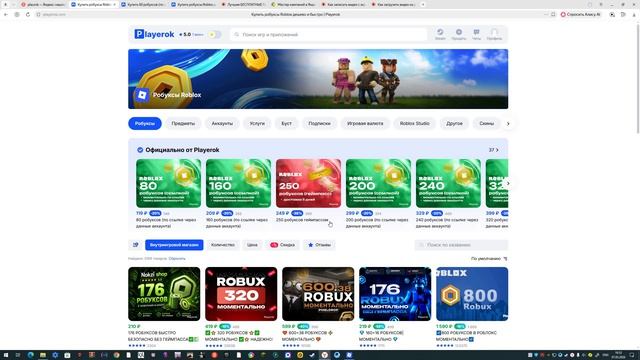This screenshot has height=360, width=640.
Task: Advance the official offers carousel arrow
Action: [x=508, y=183]
